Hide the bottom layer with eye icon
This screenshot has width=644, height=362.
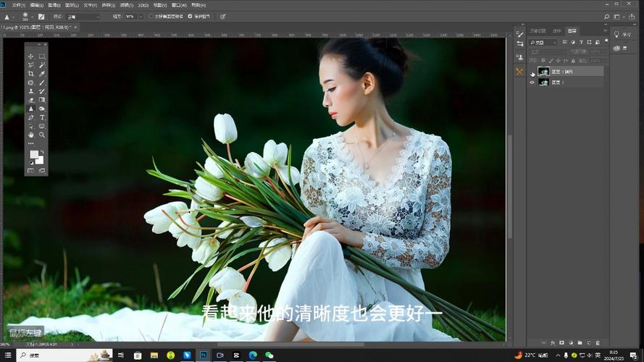[532, 83]
